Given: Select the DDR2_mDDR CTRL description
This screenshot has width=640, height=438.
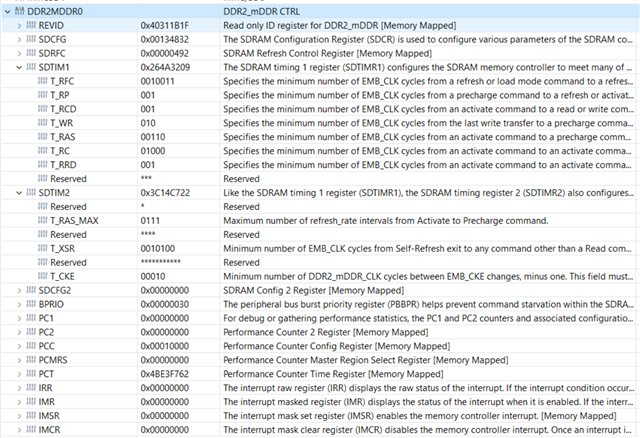Looking at the screenshot, I should tap(261, 12).
